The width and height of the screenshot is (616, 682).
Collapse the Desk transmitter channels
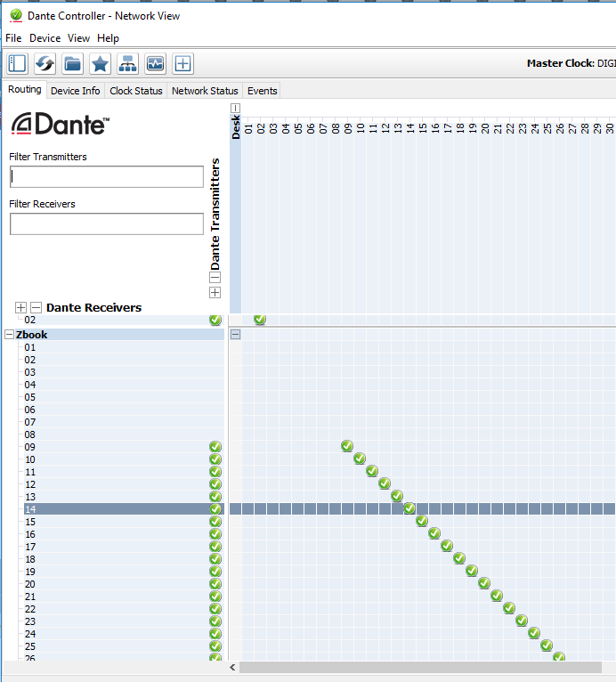pyautogui.click(x=235, y=108)
